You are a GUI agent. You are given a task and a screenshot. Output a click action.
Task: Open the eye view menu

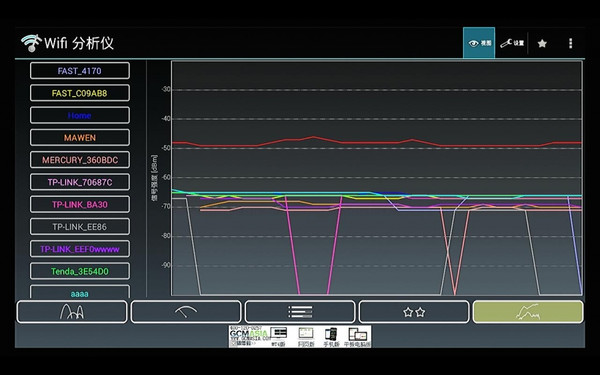pyautogui.click(x=479, y=43)
